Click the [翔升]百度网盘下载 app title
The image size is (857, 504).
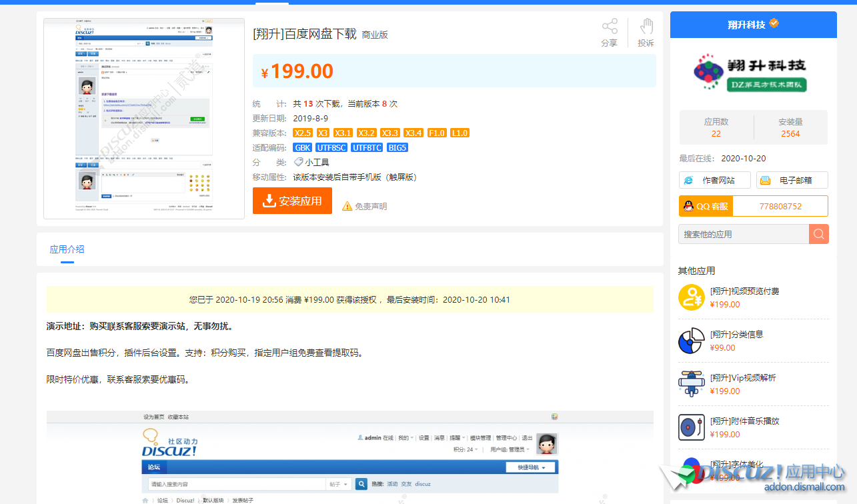(x=305, y=34)
